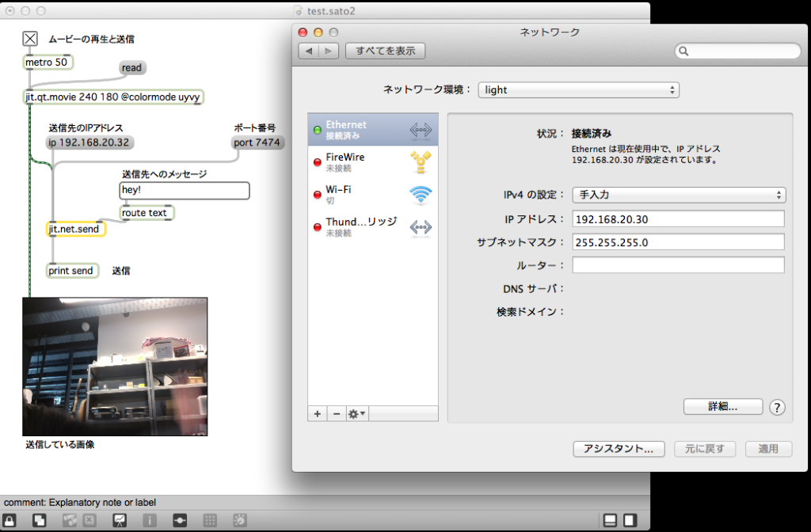Click inside the IP アドレス input field
Image resolution: width=811 pixels, height=532 pixels.
point(677,218)
